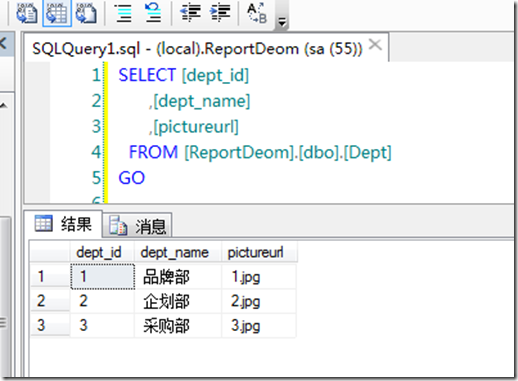Select row header 3 in results grid
Screen dimensions: 518x381
(50, 325)
